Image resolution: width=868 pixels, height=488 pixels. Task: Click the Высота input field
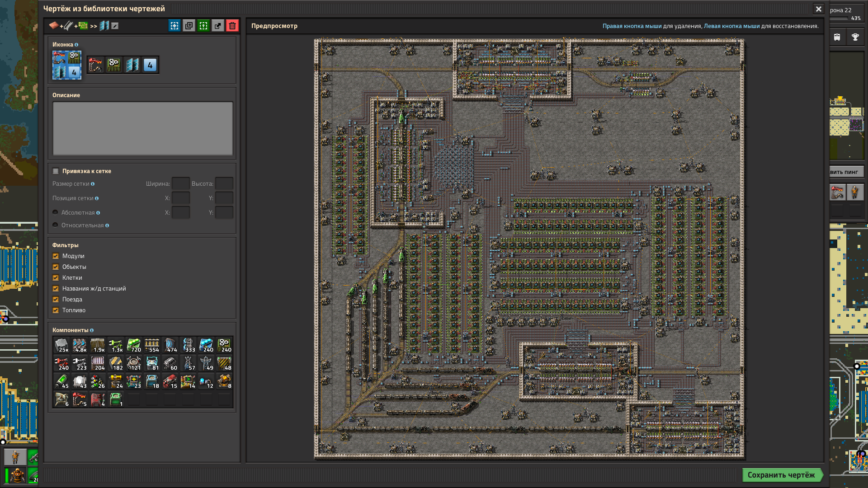pos(224,183)
